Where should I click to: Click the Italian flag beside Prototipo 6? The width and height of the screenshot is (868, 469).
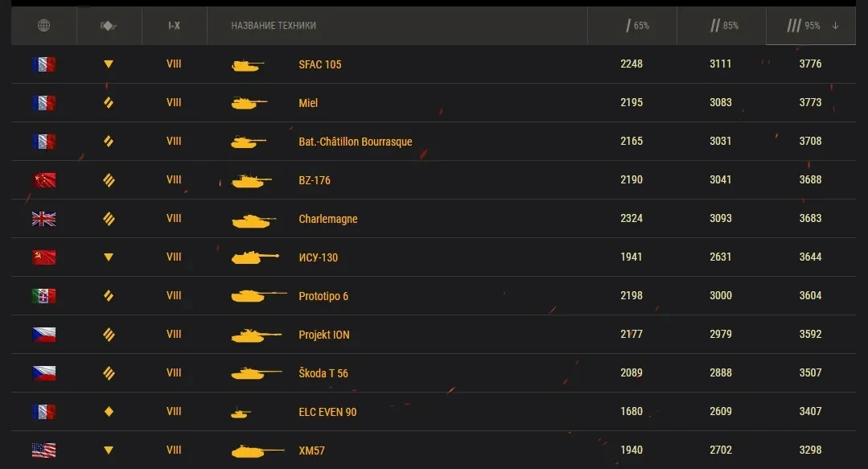[43, 296]
